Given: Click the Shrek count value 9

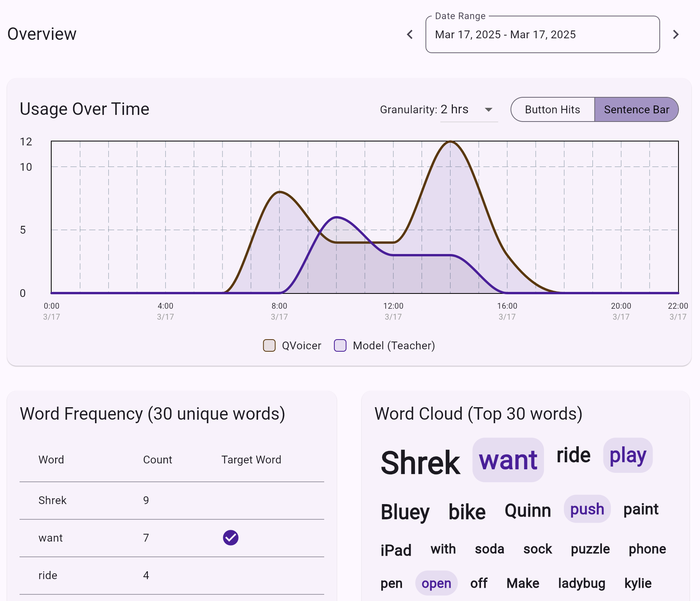Looking at the screenshot, I should [146, 500].
